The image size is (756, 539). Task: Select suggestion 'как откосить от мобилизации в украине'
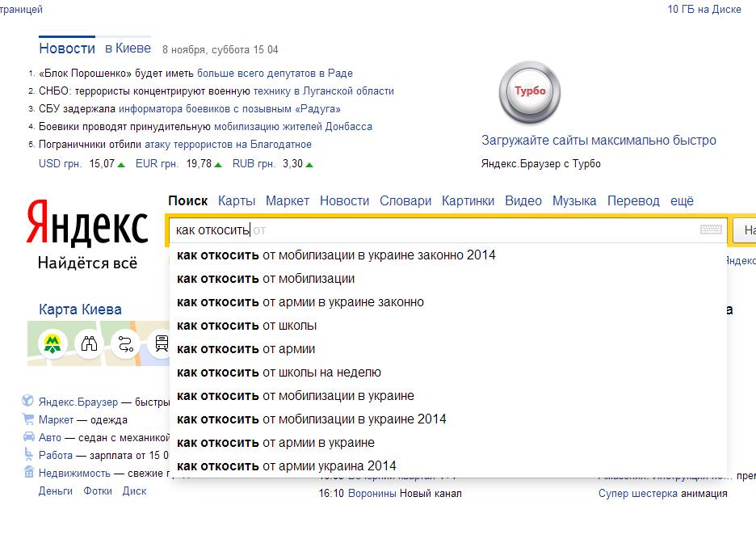coord(448,396)
